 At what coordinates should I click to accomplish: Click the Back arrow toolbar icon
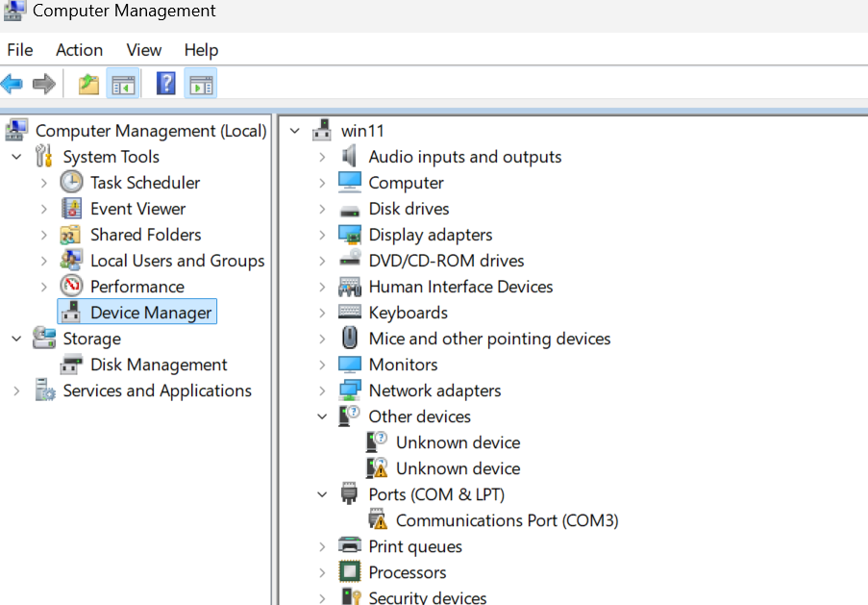click(x=12, y=85)
